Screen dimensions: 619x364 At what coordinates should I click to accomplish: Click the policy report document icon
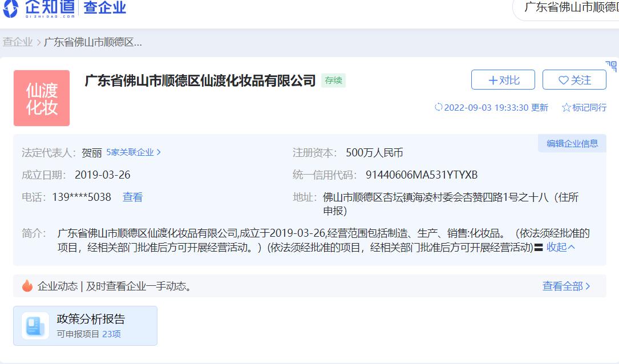click(x=35, y=326)
